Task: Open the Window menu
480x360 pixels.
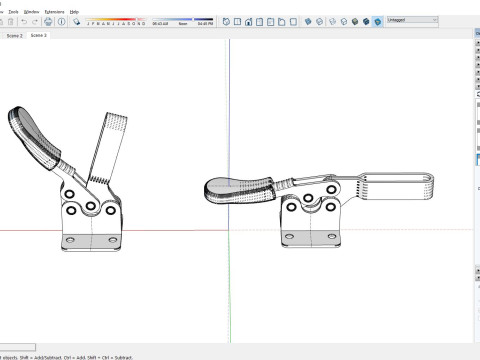Action: (32, 12)
